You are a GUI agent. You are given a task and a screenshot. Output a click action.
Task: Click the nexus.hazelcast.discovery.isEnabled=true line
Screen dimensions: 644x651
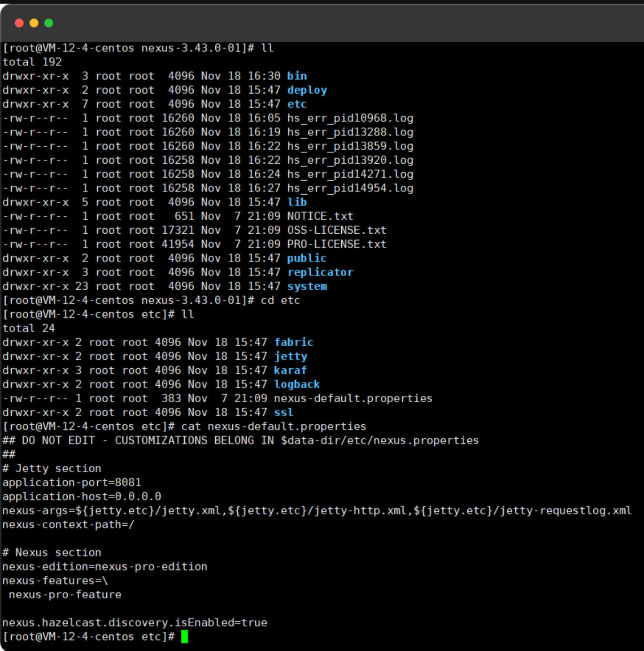coord(135,623)
